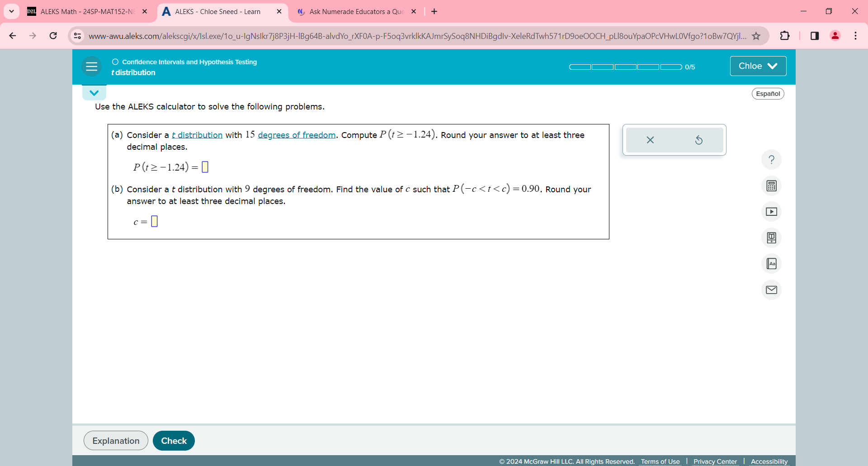Image resolution: width=868 pixels, height=466 pixels.
Task: Open the textbook eBook icon
Action: (x=771, y=238)
